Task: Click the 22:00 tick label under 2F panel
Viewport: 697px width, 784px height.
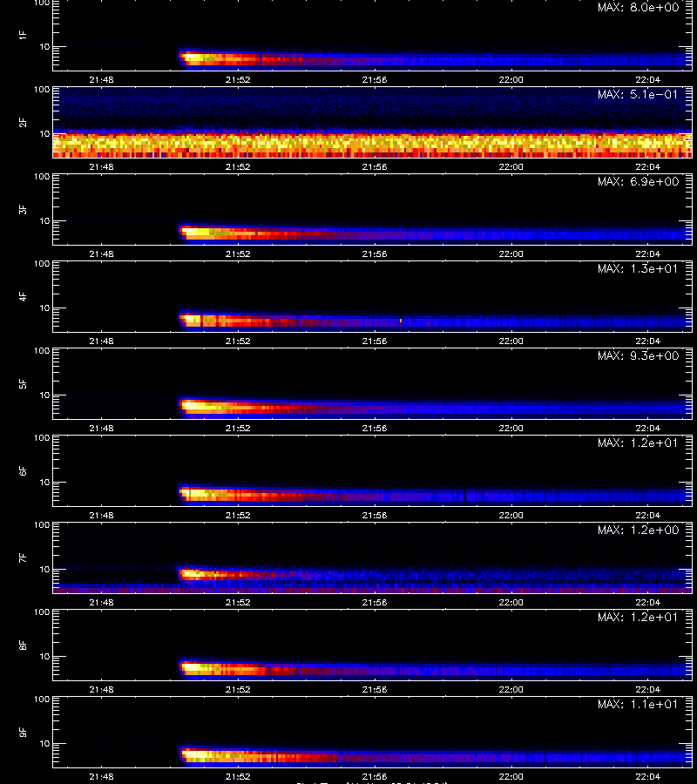Action: point(511,166)
